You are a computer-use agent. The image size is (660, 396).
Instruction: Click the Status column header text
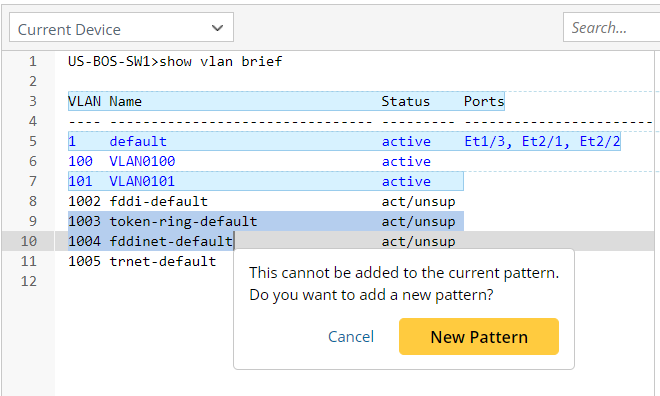(x=406, y=101)
